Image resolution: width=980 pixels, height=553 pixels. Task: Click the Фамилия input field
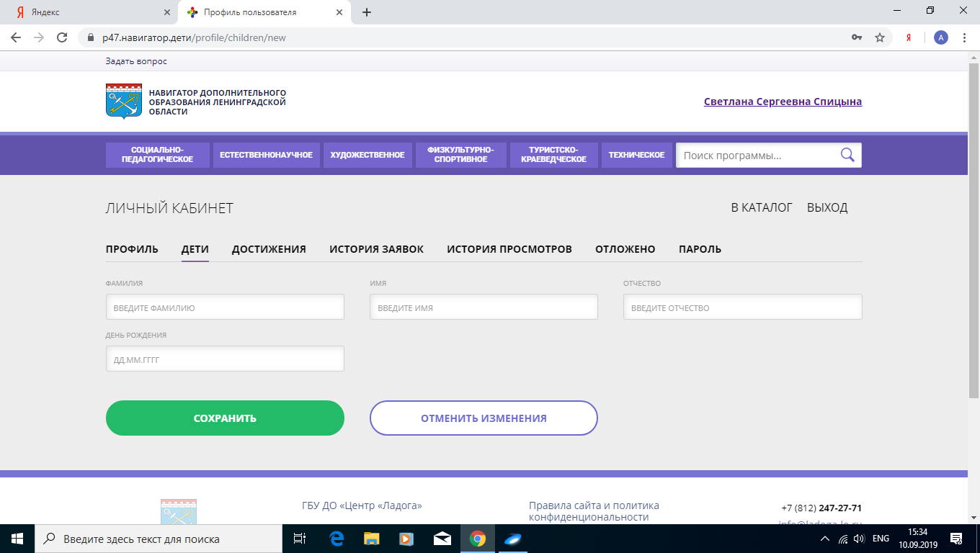click(225, 307)
